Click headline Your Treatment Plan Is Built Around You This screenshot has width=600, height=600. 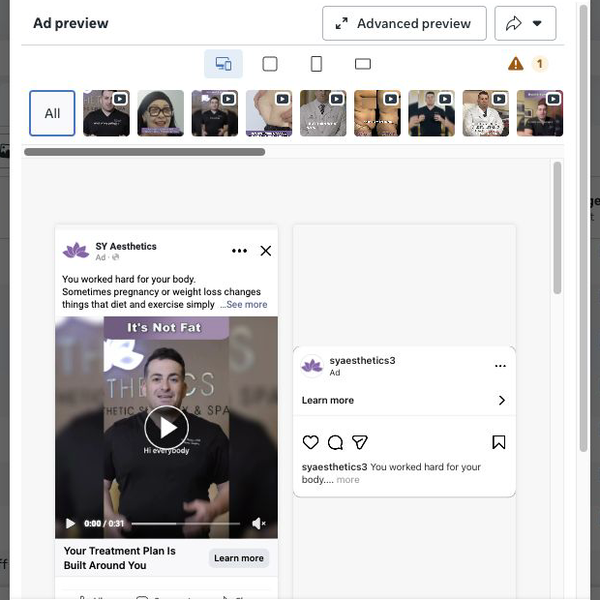click(119, 558)
